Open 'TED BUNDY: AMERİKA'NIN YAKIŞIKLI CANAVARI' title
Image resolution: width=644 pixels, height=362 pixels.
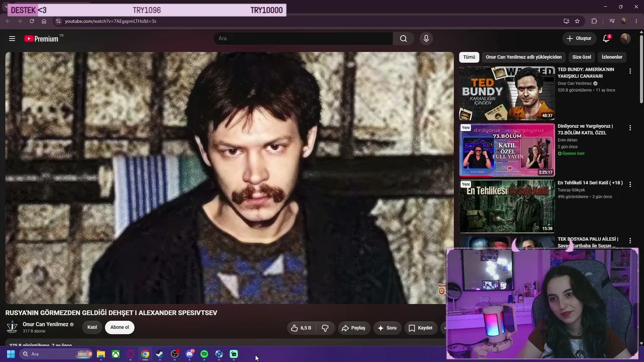(x=586, y=73)
